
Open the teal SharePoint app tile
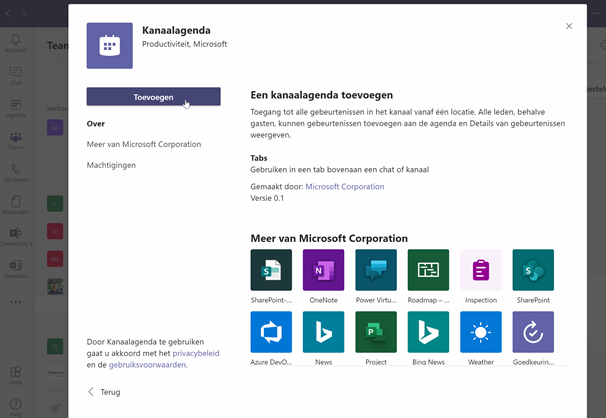pyautogui.click(x=533, y=270)
